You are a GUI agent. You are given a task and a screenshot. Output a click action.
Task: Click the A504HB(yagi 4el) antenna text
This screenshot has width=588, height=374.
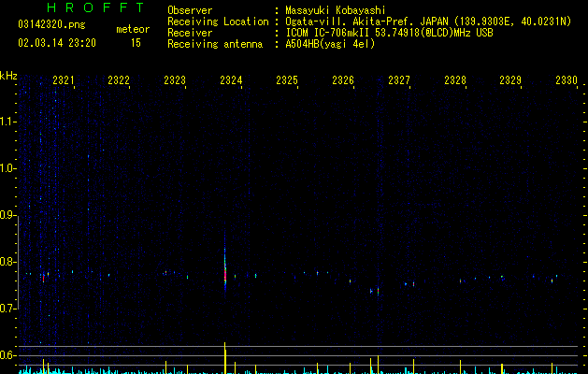click(330, 44)
